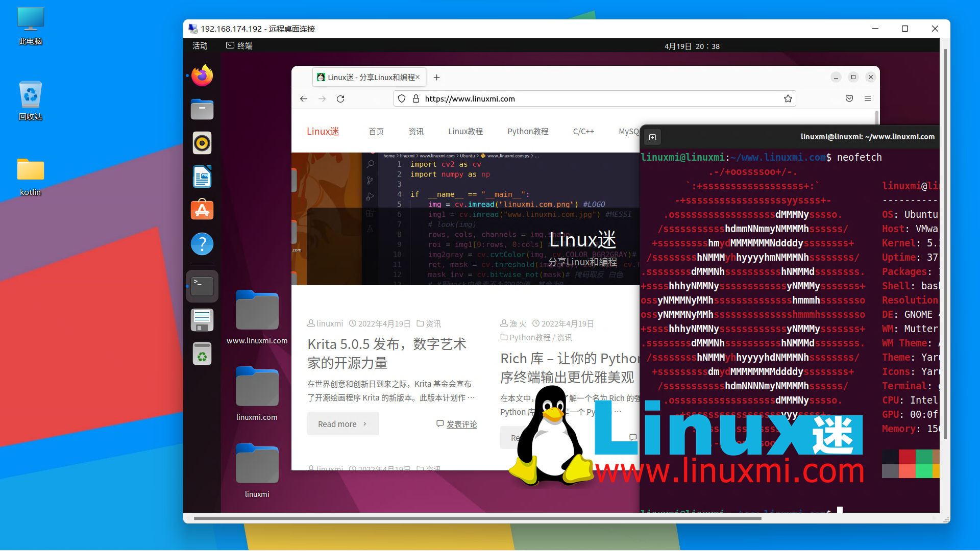Open the 回收站 recycle bin
Image resolution: width=980 pixels, height=551 pixels.
click(31, 101)
